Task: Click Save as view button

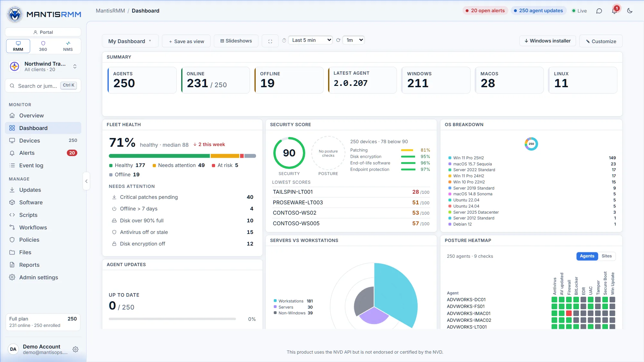Action: (x=186, y=41)
